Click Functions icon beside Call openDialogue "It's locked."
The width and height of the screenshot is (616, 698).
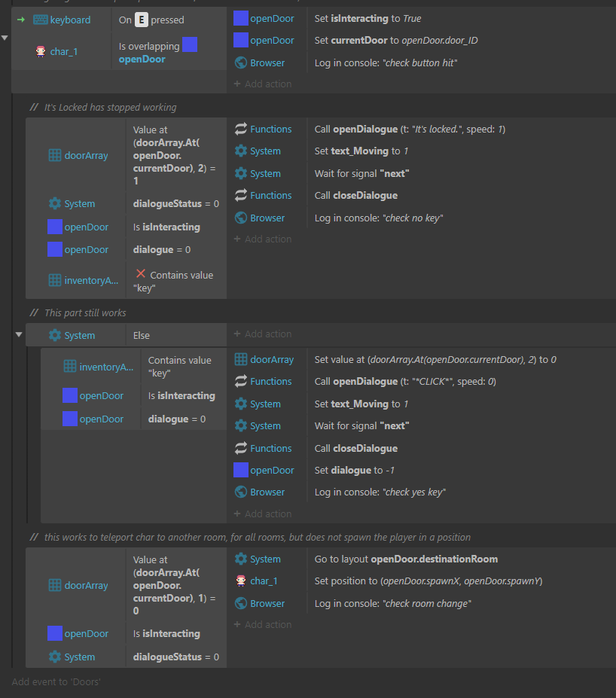[x=241, y=129]
